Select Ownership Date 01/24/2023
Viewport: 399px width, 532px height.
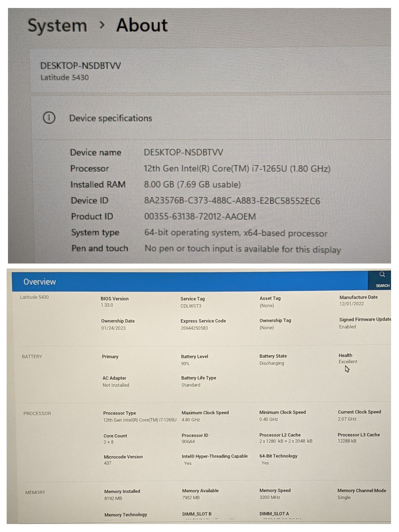[x=113, y=328]
